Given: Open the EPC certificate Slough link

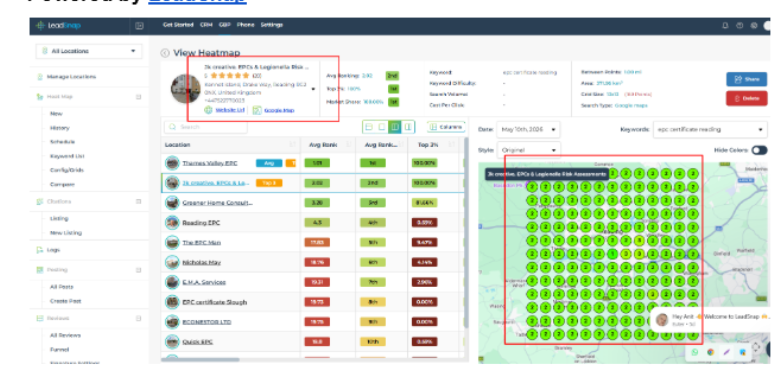Looking at the screenshot, I should pos(214,302).
